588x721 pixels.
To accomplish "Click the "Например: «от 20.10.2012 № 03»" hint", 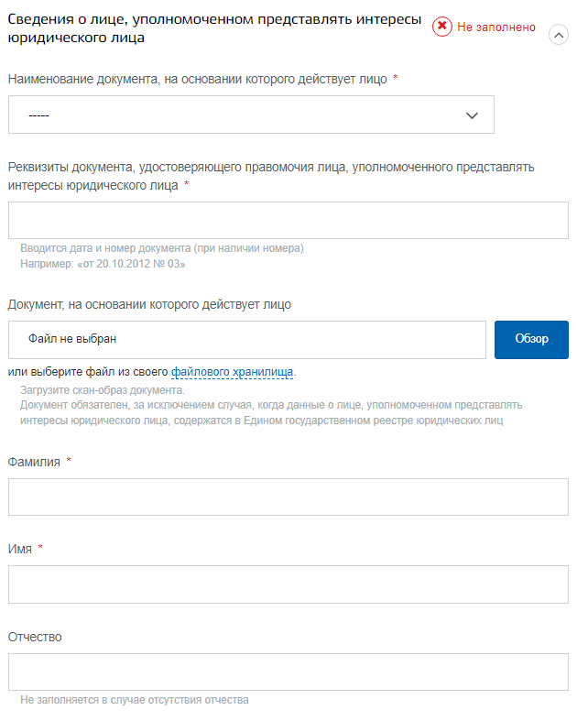I will [103, 264].
